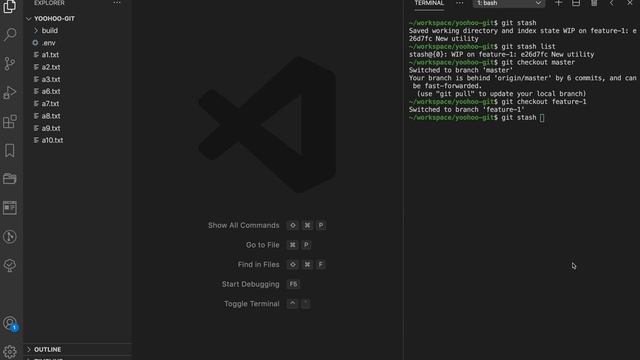The image size is (640, 360).
Task: Open the Explorer view in activity bar
Action: pos(10,6)
